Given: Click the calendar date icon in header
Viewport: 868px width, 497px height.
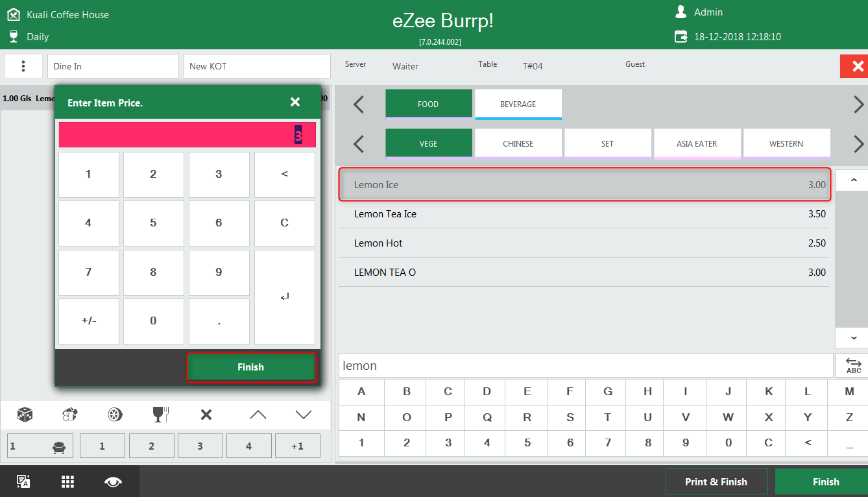Looking at the screenshot, I should click(x=681, y=36).
